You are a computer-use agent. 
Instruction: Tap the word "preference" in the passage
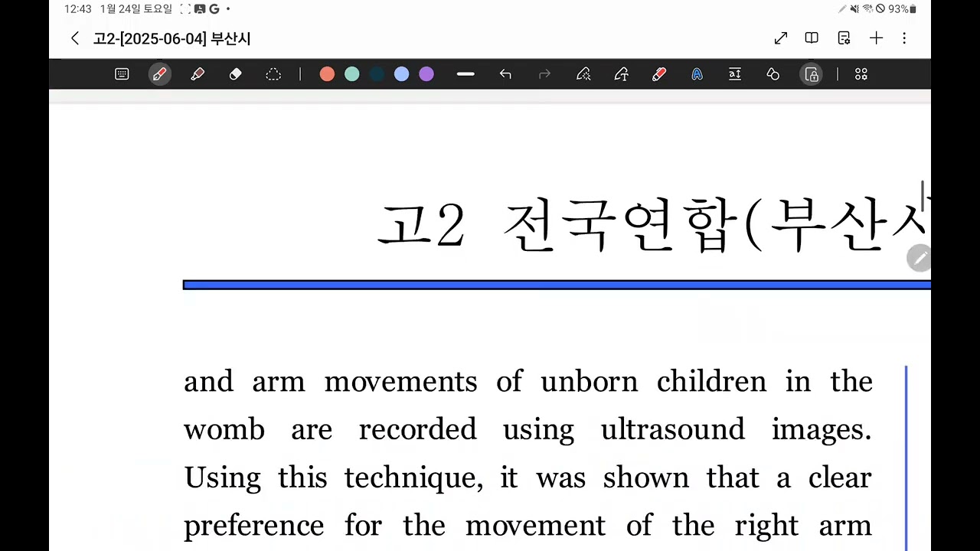pos(253,527)
